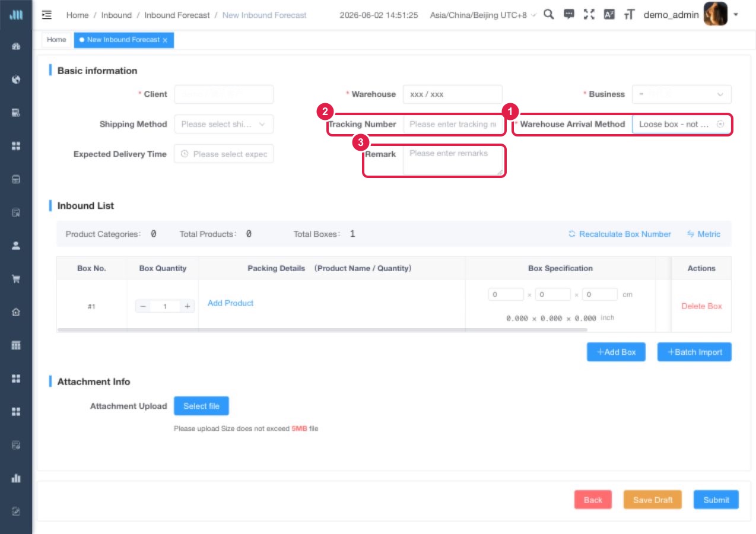Click the font size icon
Image resolution: width=756 pixels, height=534 pixels.
(x=630, y=15)
